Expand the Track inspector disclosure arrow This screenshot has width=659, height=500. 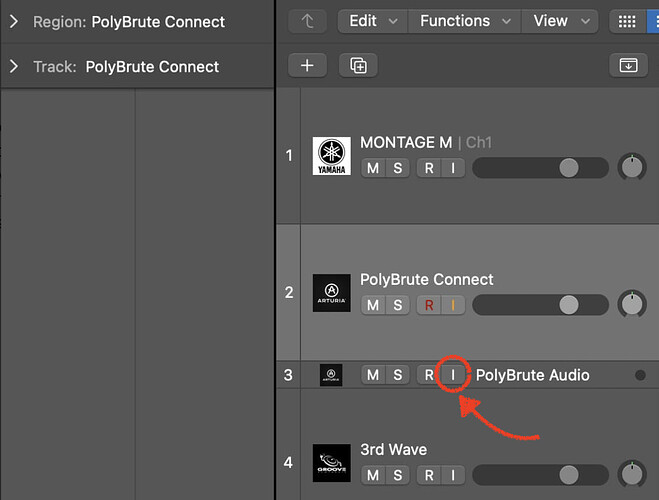pyautogui.click(x=14, y=66)
